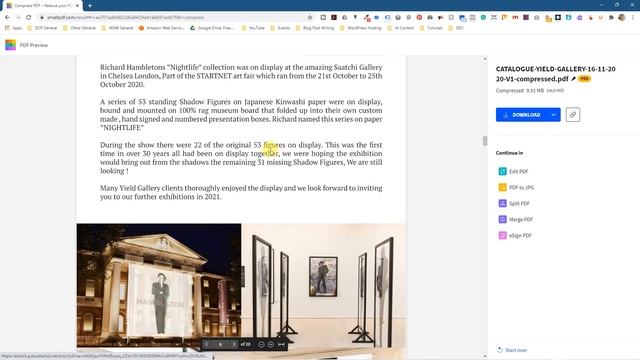Go to next page in PDF viewer
Screen dimensions: 640x360
click(233, 344)
